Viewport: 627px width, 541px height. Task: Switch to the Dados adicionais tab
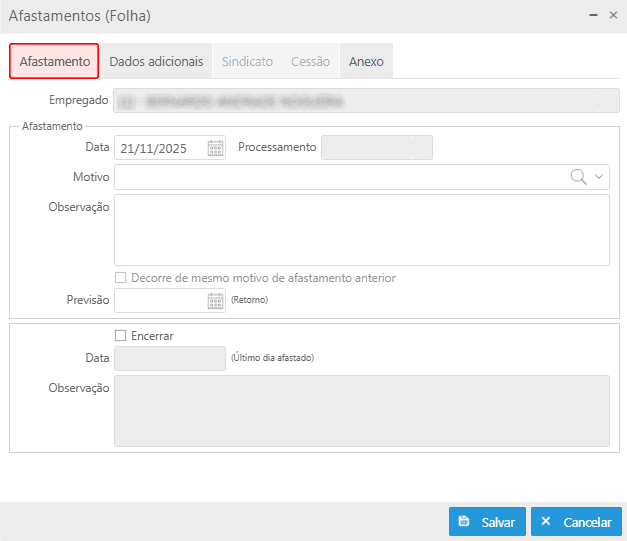(156, 61)
